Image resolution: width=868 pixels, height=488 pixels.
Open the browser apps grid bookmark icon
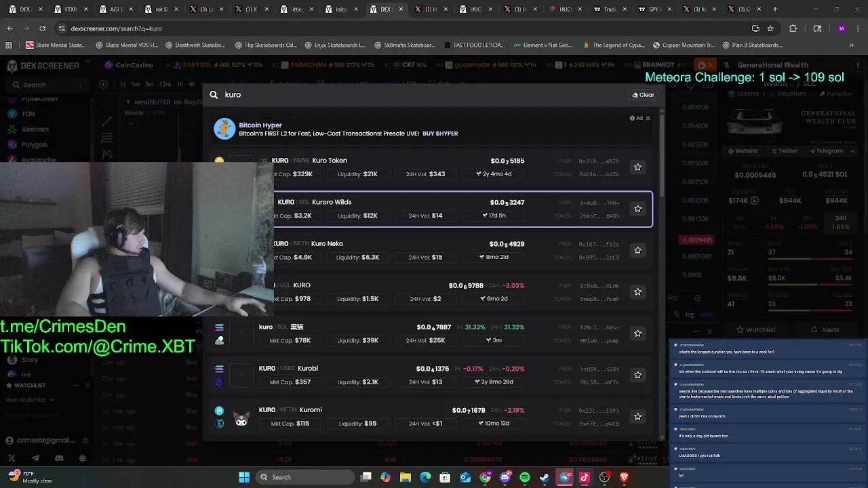[9, 45]
